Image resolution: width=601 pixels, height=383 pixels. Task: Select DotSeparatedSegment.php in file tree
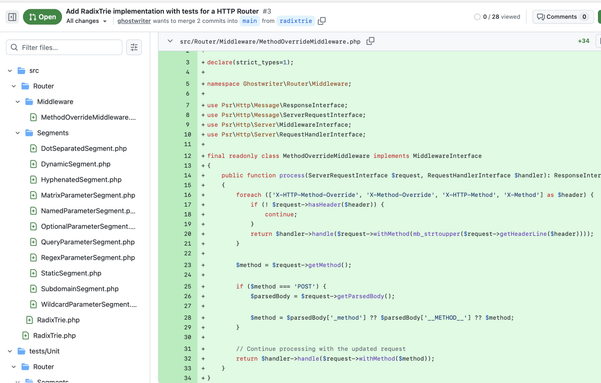pos(84,148)
